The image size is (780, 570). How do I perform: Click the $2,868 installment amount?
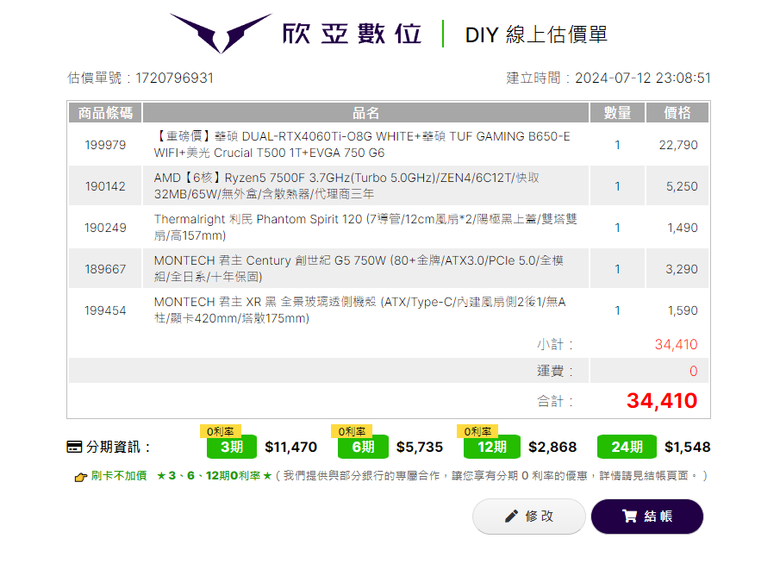click(x=552, y=447)
